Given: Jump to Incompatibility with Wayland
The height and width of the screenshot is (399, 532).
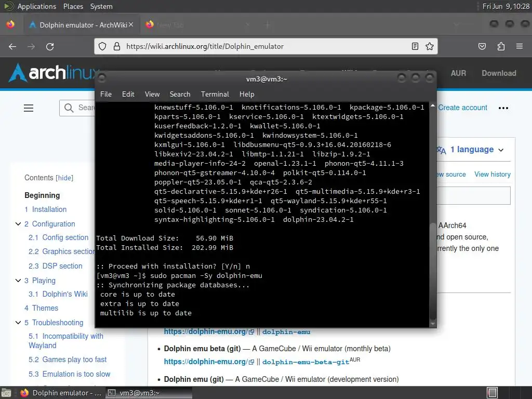Looking at the screenshot, I should [66, 341].
